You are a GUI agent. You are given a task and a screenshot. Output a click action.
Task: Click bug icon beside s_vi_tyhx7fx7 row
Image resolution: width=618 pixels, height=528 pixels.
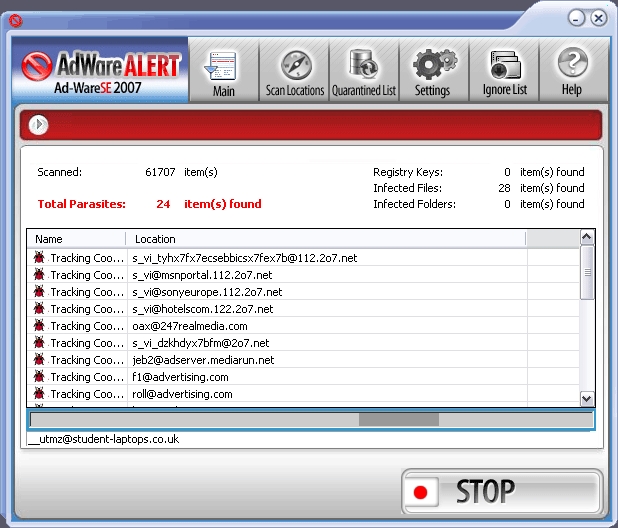[x=39, y=257]
